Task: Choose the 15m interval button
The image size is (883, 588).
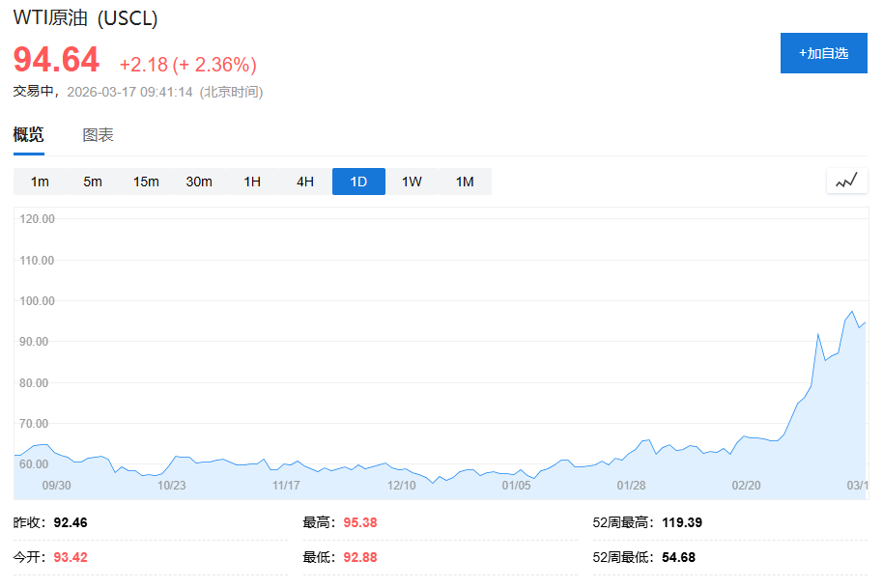Action: pos(146,182)
